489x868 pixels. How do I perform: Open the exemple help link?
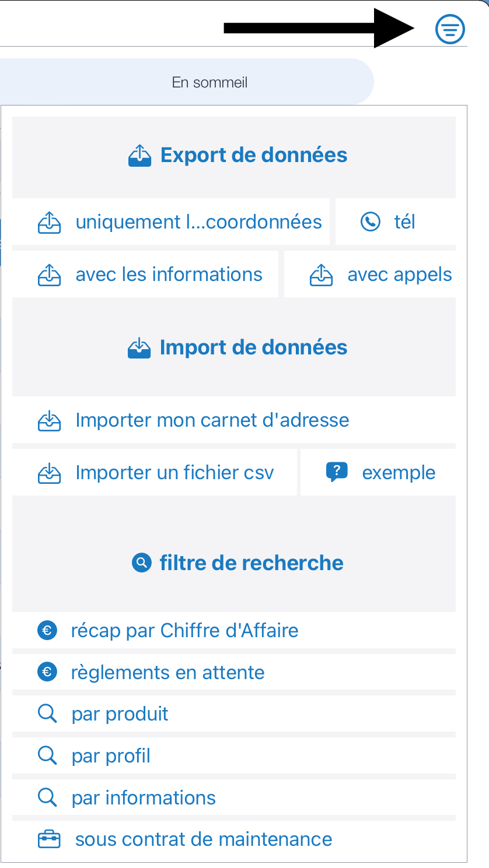point(399,473)
